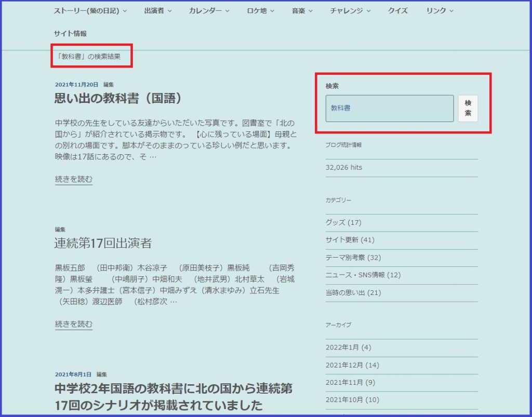Open the テーマ別考察 category
The height and width of the screenshot is (417, 532).
pyautogui.click(x=345, y=258)
